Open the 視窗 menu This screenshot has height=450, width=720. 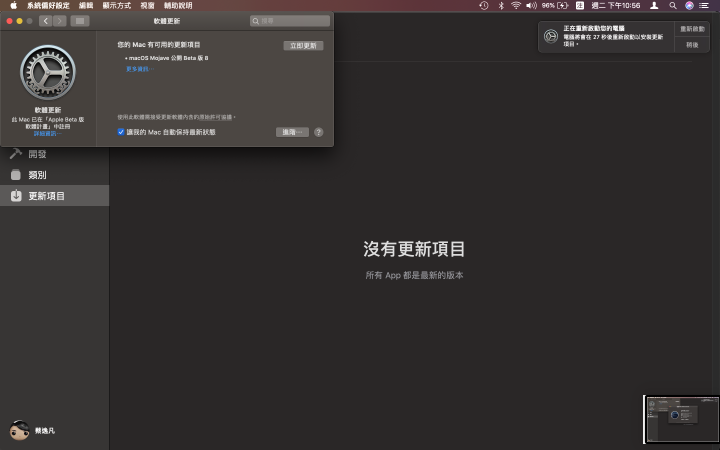[x=147, y=6]
